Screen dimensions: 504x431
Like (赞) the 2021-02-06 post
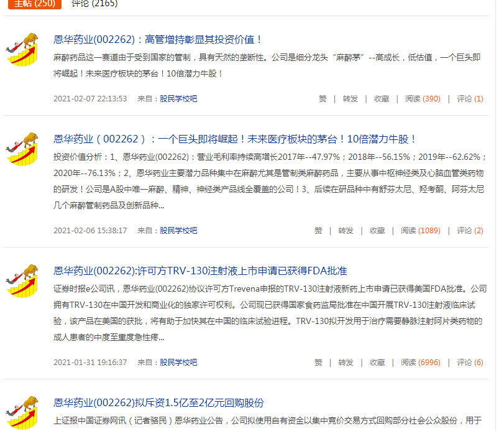(x=318, y=231)
